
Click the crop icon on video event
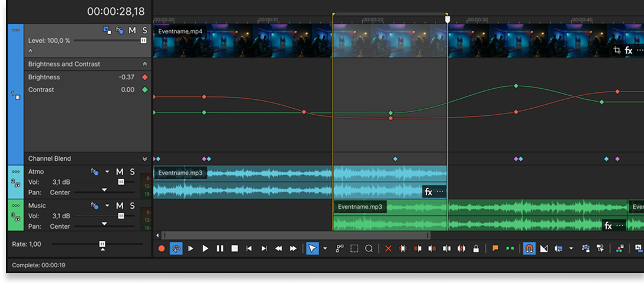coord(617,51)
